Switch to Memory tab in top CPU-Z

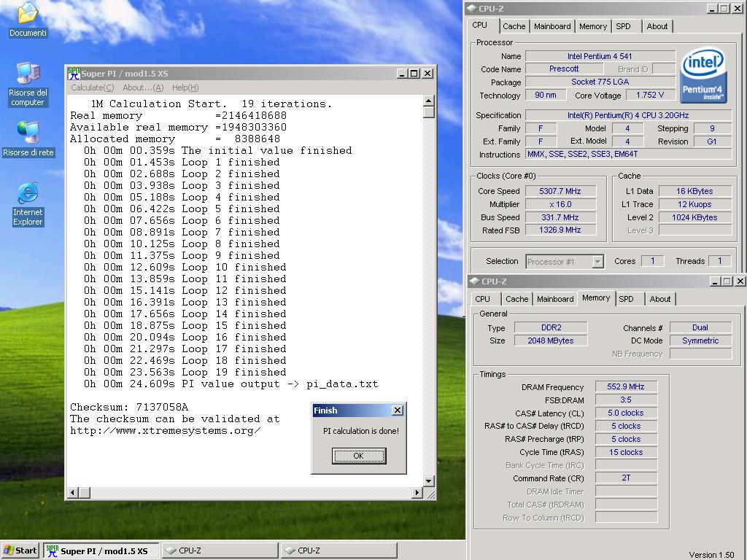(x=592, y=26)
